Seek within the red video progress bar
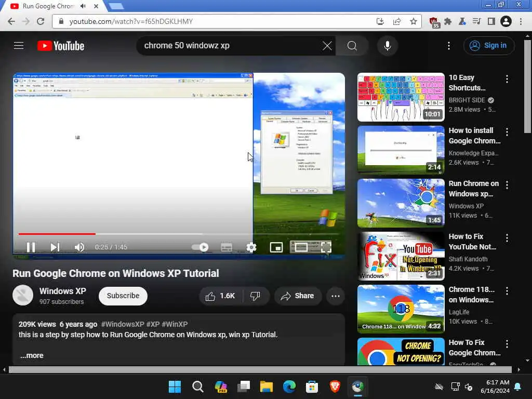The image size is (532, 399). click(x=57, y=234)
